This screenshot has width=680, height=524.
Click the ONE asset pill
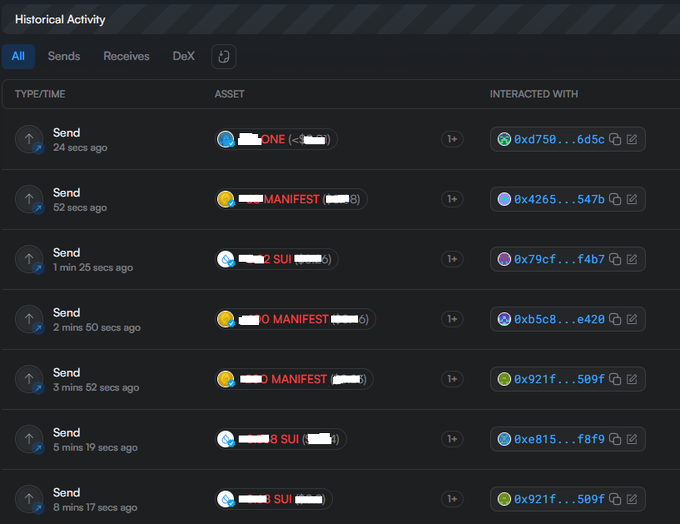tap(276, 139)
